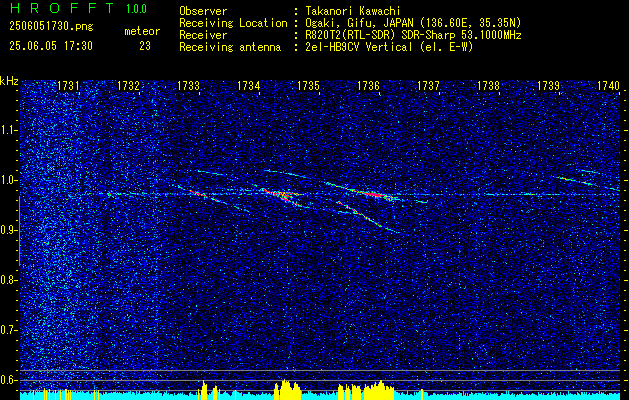Screen dimensions: 629x400
Task: Click the red-yellow echo cluster near 1734.5
Action: pyautogui.click(x=281, y=195)
